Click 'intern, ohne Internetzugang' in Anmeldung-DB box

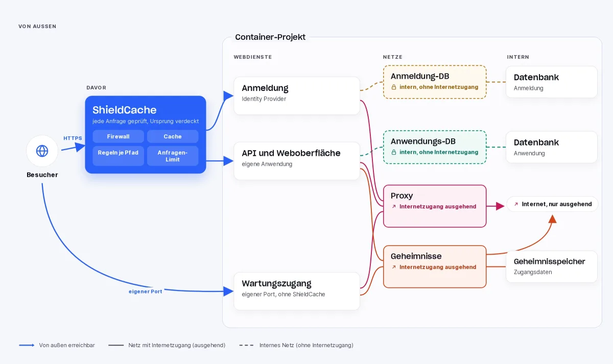click(x=439, y=87)
